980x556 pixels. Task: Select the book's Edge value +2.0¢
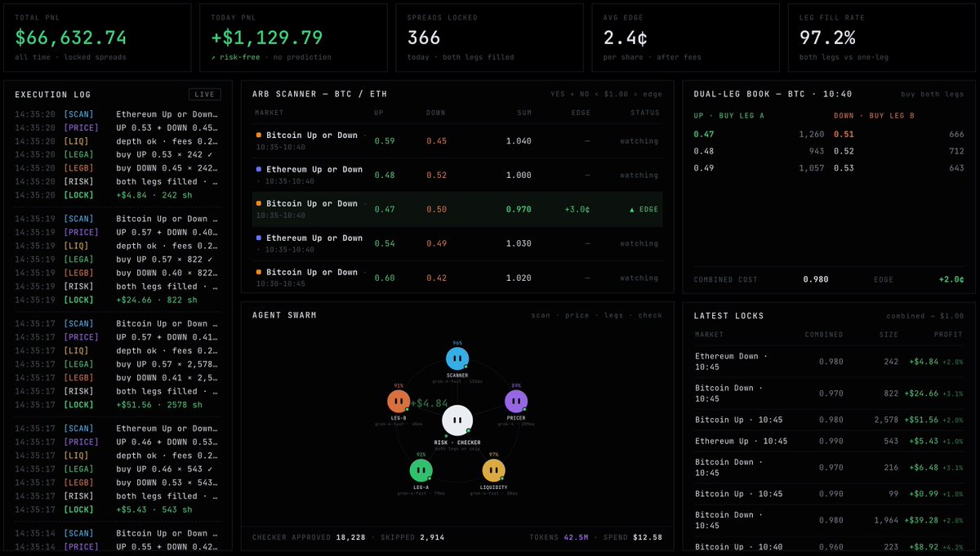pos(952,279)
